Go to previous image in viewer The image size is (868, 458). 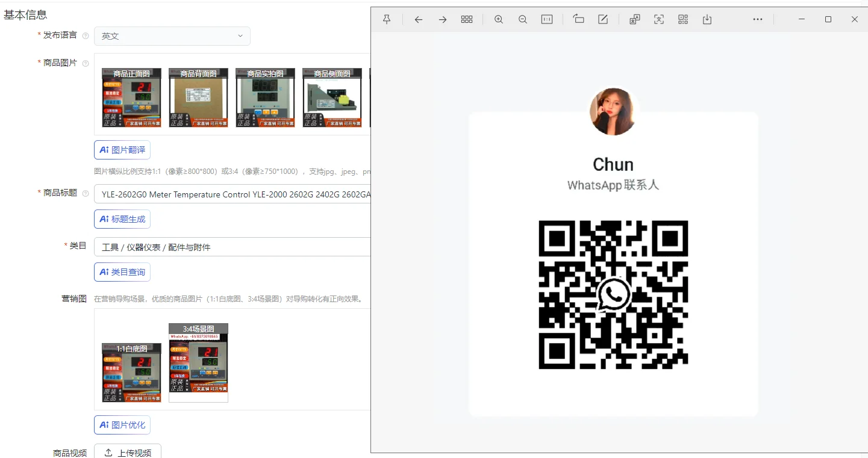click(418, 19)
